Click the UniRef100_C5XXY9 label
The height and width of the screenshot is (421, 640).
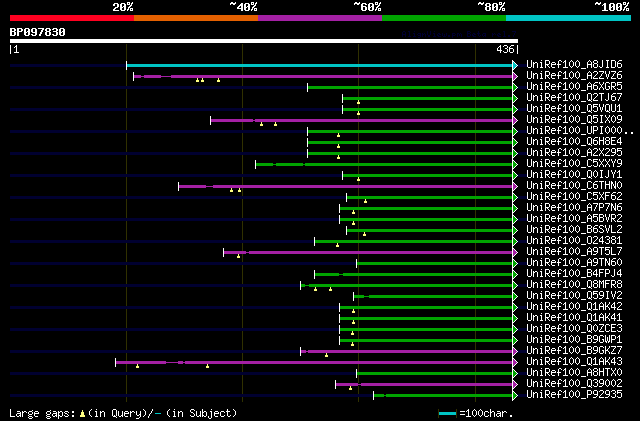(x=574, y=164)
